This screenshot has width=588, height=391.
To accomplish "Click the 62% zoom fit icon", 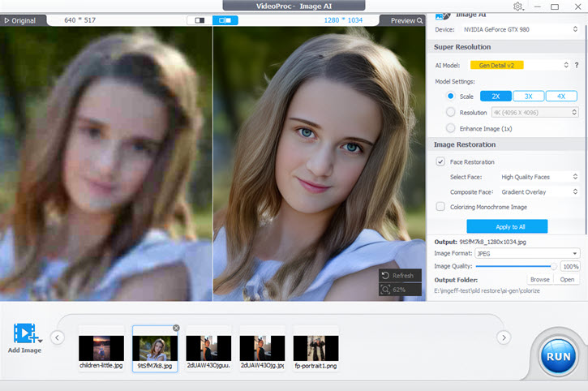I will [387, 290].
